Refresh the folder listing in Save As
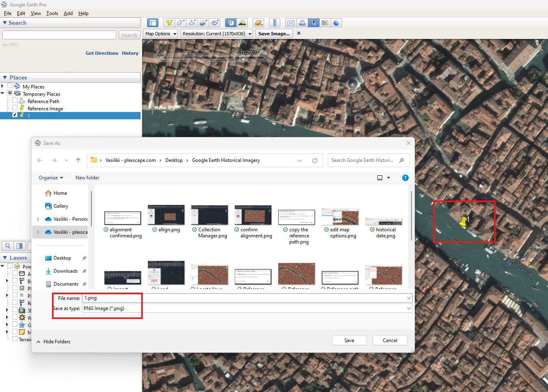Viewport: 548px width, 392px height. click(x=314, y=160)
